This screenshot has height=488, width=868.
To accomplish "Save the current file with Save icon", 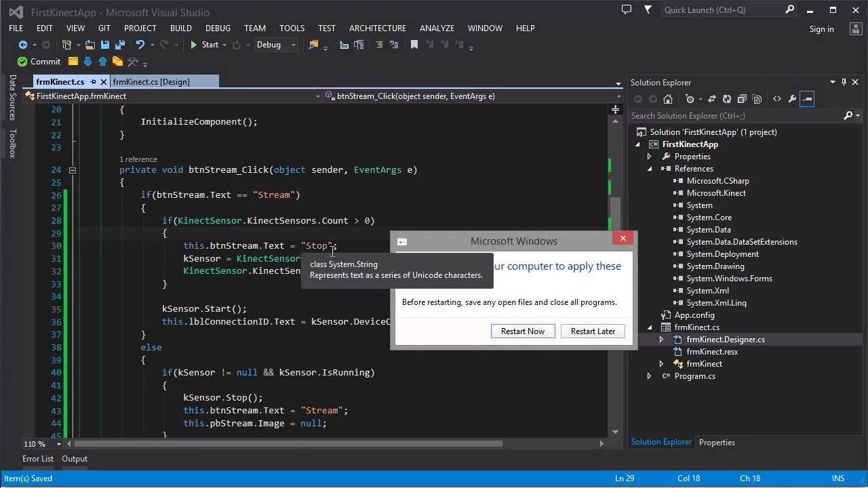I will [105, 45].
